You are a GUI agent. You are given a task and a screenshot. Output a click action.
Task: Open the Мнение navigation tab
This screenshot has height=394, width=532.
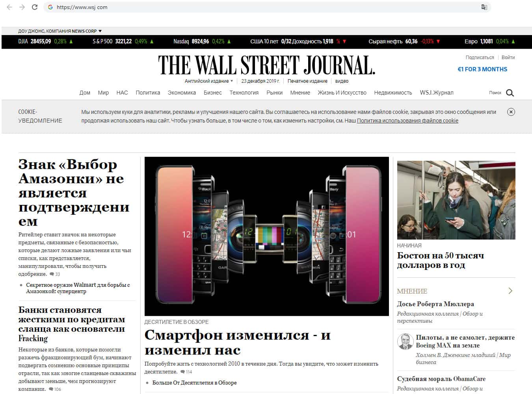[x=300, y=93]
